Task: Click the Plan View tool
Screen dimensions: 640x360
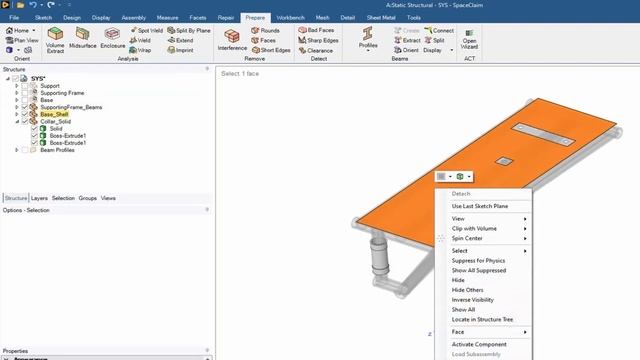Action: pos(22,40)
